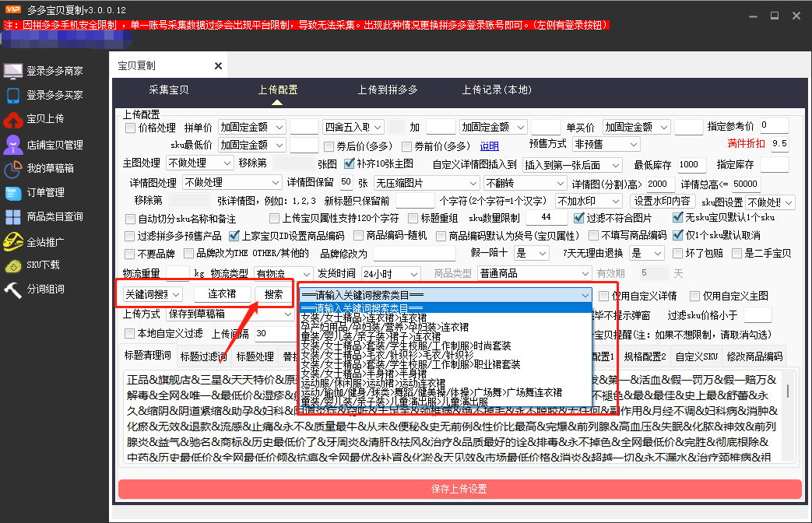Open the 假一赔十 是 dropdown

pyautogui.click(x=531, y=253)
